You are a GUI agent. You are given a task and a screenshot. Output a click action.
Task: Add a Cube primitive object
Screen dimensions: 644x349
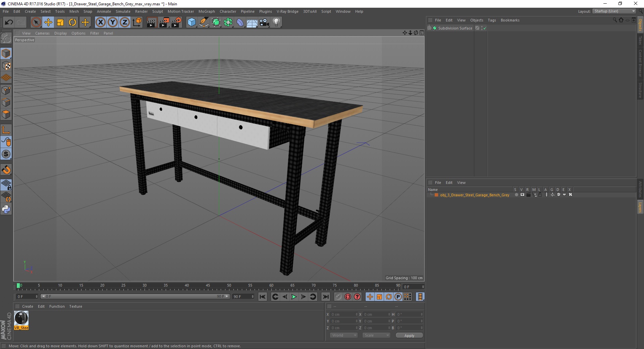click(192, 22)
